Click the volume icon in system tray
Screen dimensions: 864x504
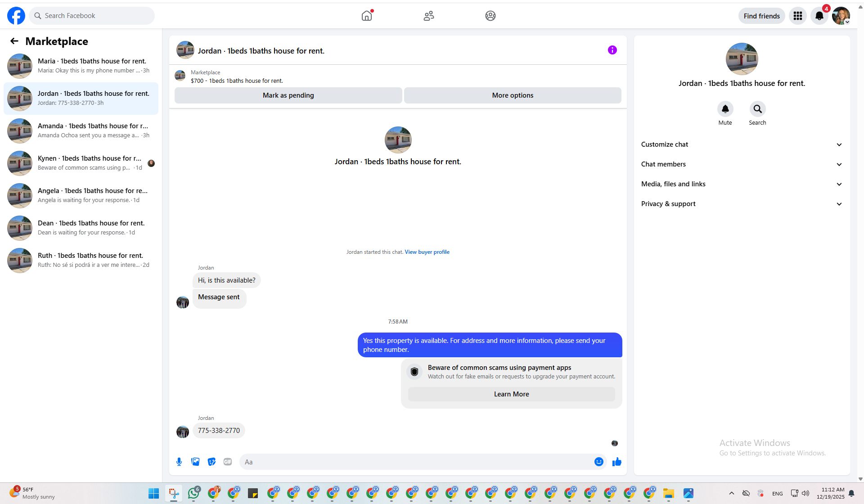coord(805,493)
